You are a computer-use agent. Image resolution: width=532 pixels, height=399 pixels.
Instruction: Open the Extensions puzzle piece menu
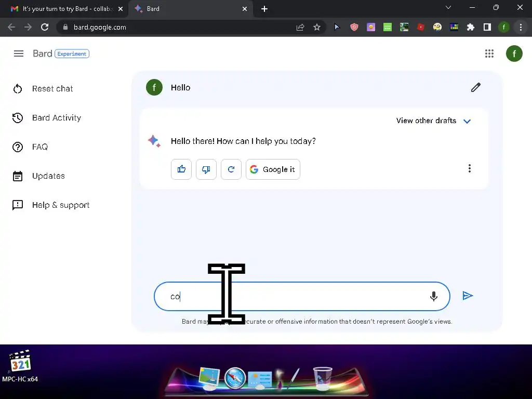coord(470,27)
